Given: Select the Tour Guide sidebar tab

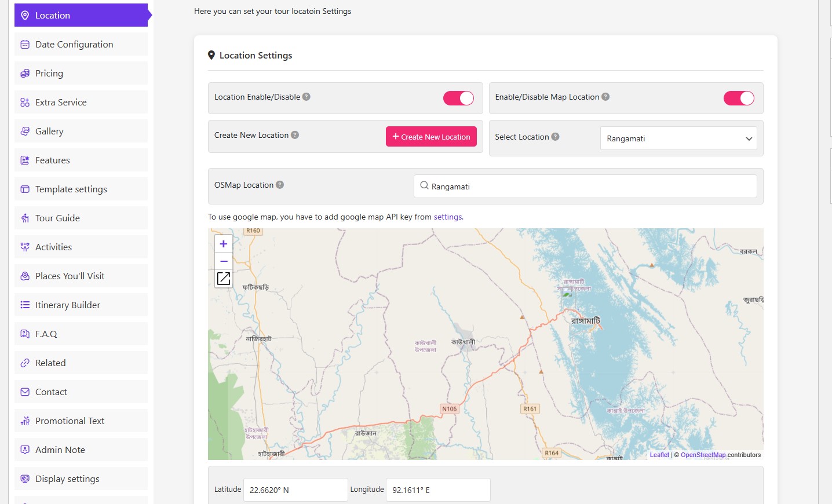Looking at the screenshot, I should (x=81, y=218).
